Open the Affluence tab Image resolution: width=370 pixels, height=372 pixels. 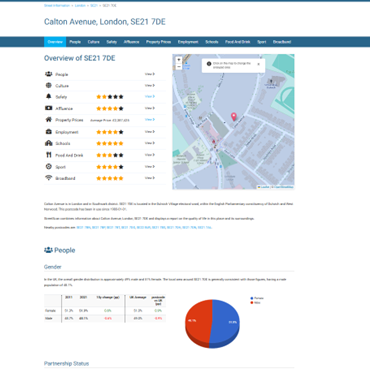pyautogui.click(x=131, y=42)
